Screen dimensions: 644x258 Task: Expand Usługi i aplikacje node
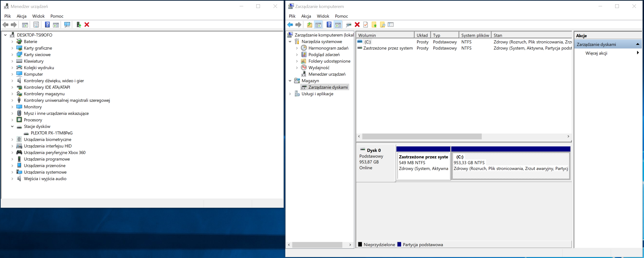tap(290, 94)
